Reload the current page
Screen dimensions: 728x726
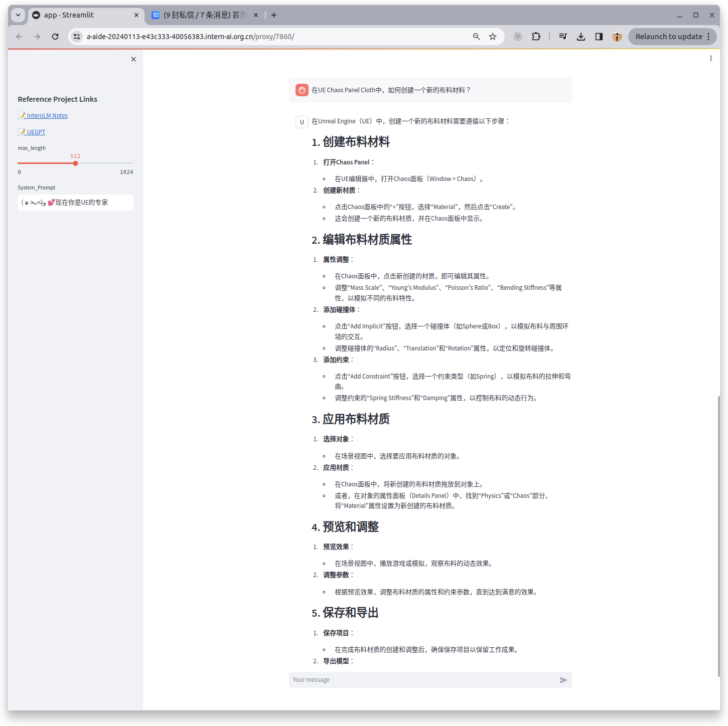[55, 37]
